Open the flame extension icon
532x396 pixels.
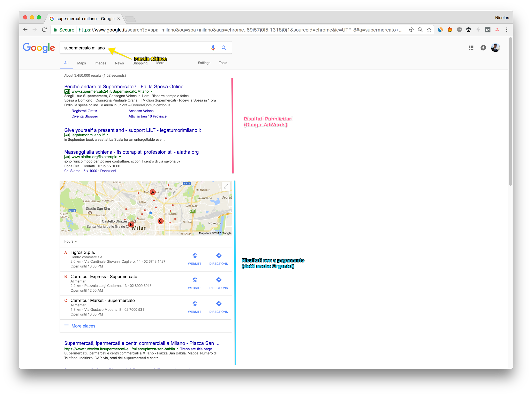coord(450,30)
